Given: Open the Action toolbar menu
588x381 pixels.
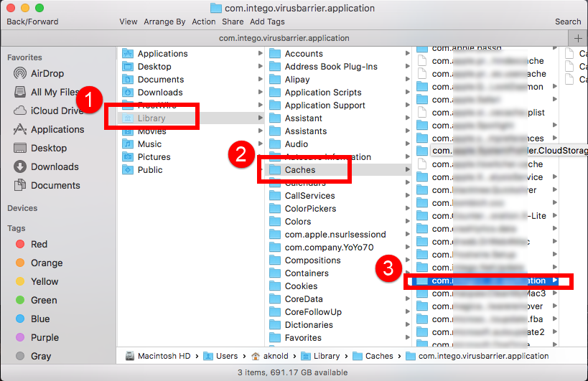Looking at the screenshot, I should point(203,22).
